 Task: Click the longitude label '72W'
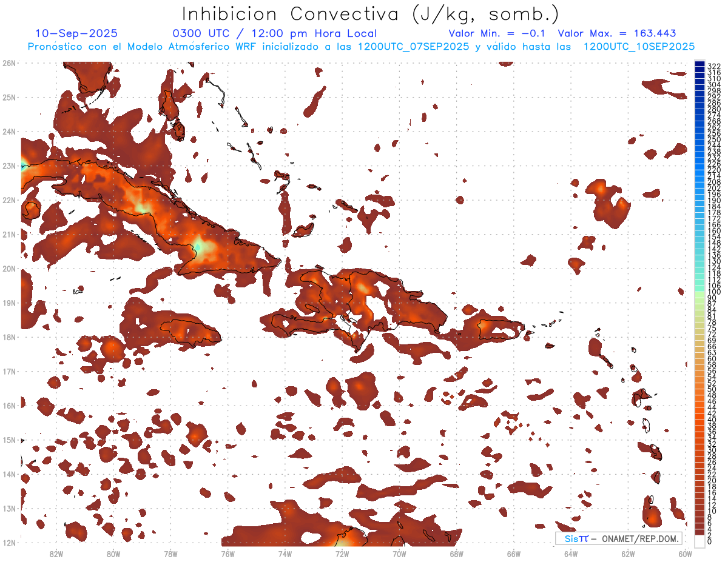342,554
